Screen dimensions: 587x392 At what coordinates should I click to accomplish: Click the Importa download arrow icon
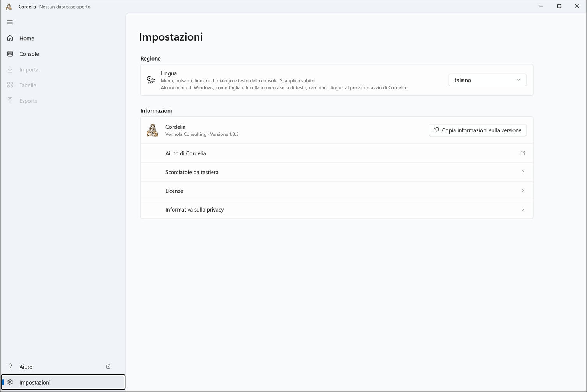10,69
